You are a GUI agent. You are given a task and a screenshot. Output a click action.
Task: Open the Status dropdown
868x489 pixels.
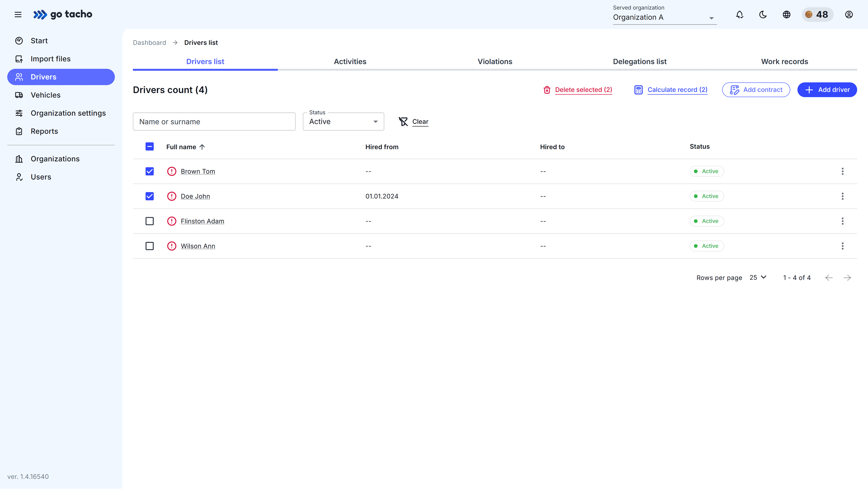click(x=343, y=122)
